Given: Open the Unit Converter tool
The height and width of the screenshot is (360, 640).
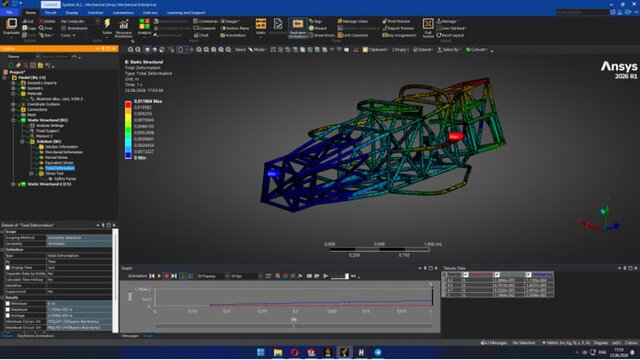Looking at the screenshot, I should coord(353,35).
